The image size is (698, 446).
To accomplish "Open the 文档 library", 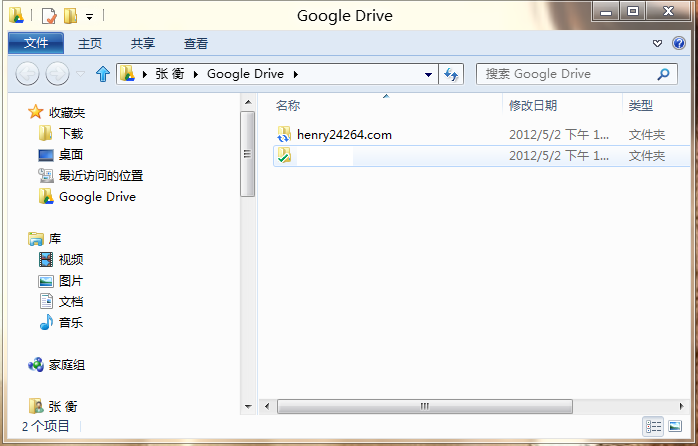I will click(71, 302).
